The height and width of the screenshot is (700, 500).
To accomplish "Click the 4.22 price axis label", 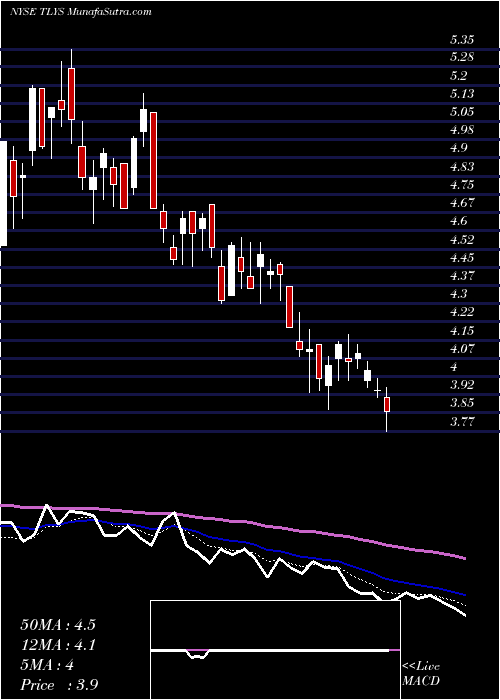I will (462, 312).
